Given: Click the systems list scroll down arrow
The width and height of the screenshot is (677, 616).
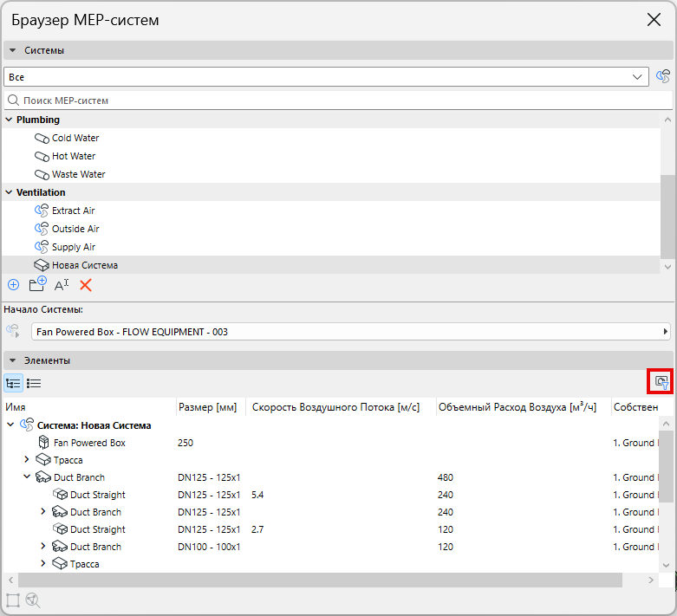Looking at the screenshot, I should (667, 267).
